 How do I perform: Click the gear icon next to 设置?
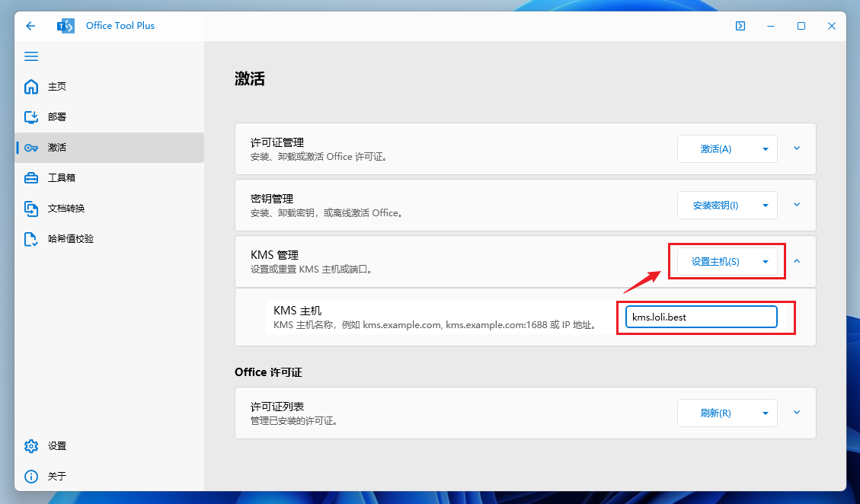31,446
